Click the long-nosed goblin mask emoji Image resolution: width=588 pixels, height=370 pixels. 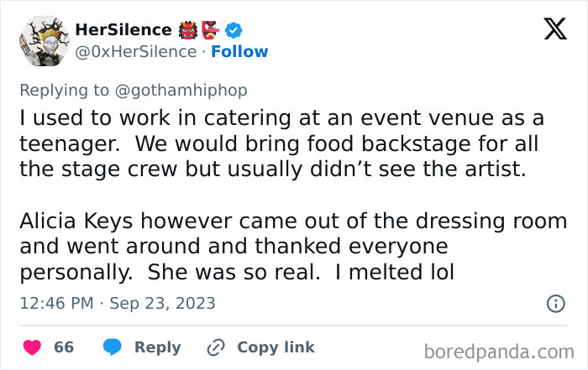coord(211,31)
